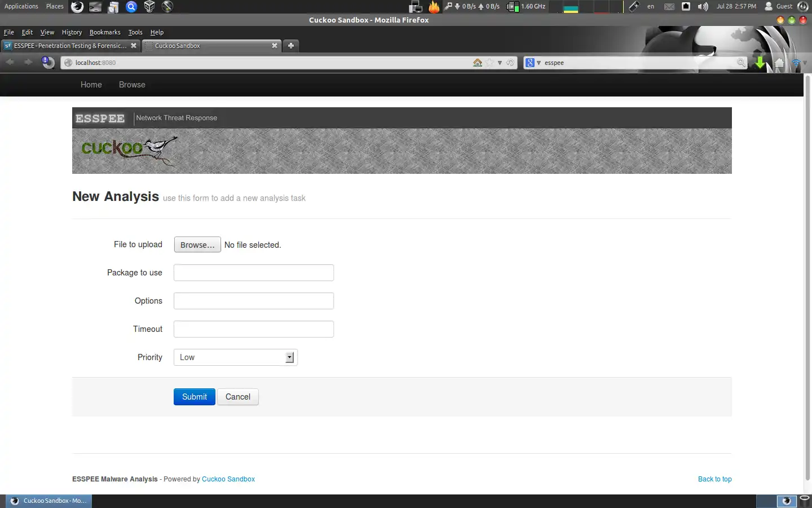Click the power shutdown icon

pos(804,7)
